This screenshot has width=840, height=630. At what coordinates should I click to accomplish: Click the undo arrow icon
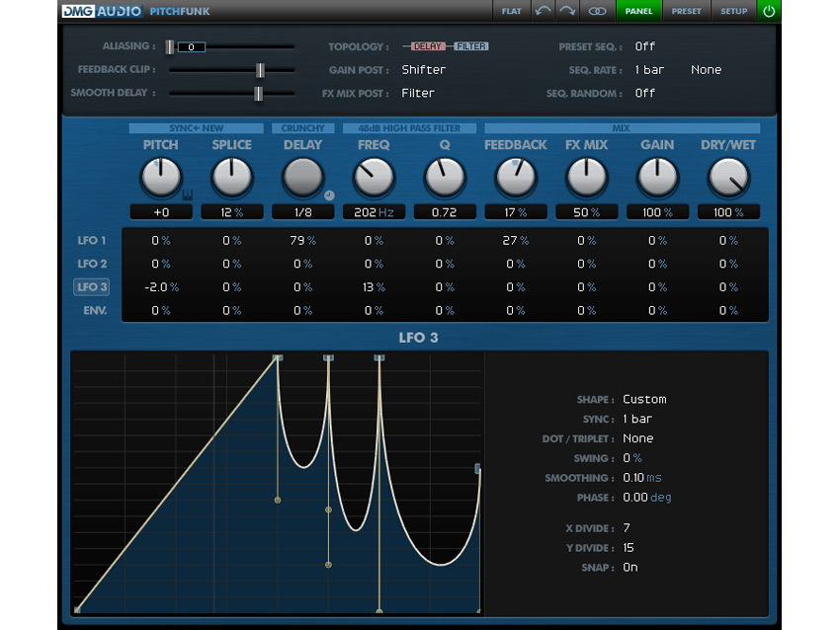[543, 11]
